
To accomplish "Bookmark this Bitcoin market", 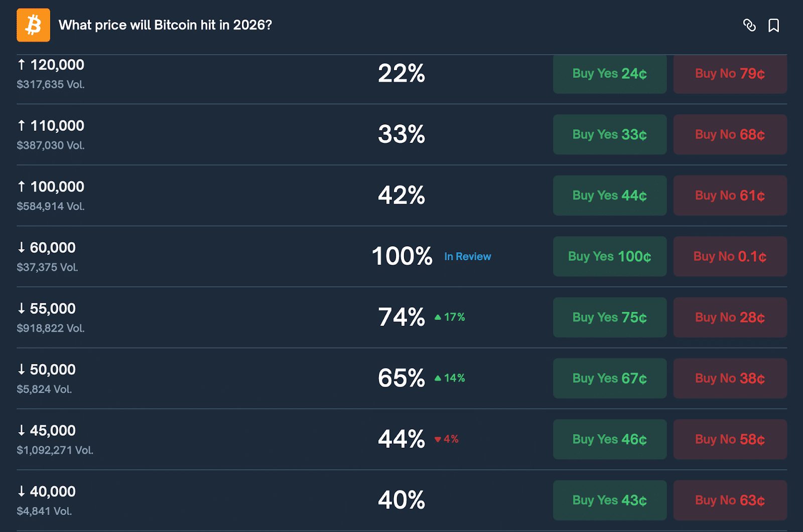I will click(x=773, y=25).
